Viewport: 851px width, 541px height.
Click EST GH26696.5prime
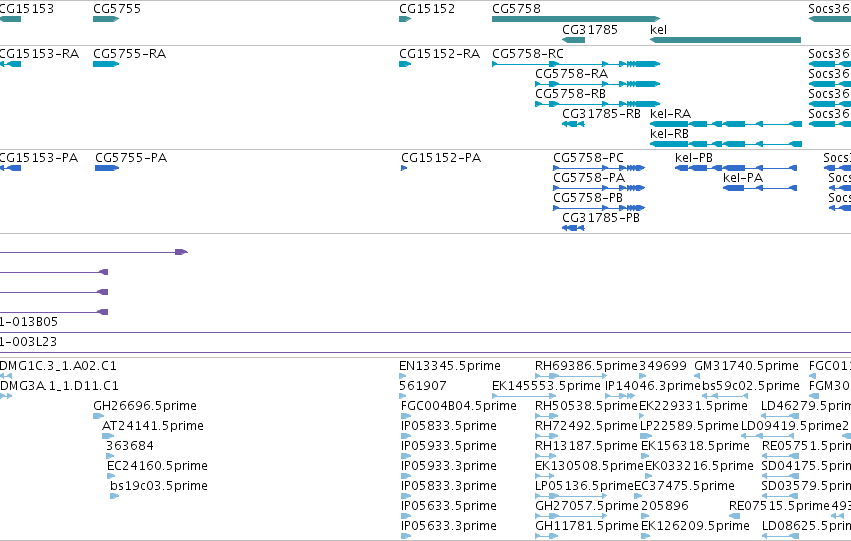coord(145,406)
